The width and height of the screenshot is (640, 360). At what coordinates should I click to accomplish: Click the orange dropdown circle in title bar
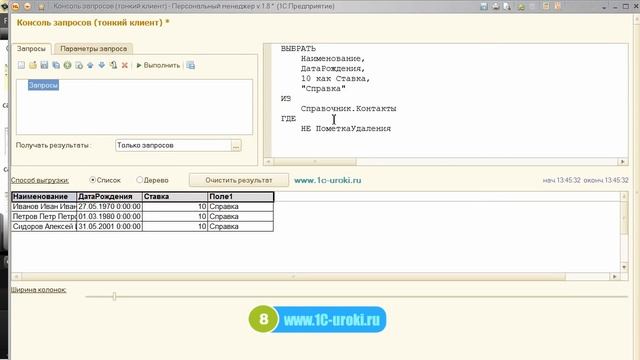(x=28, y=7)
